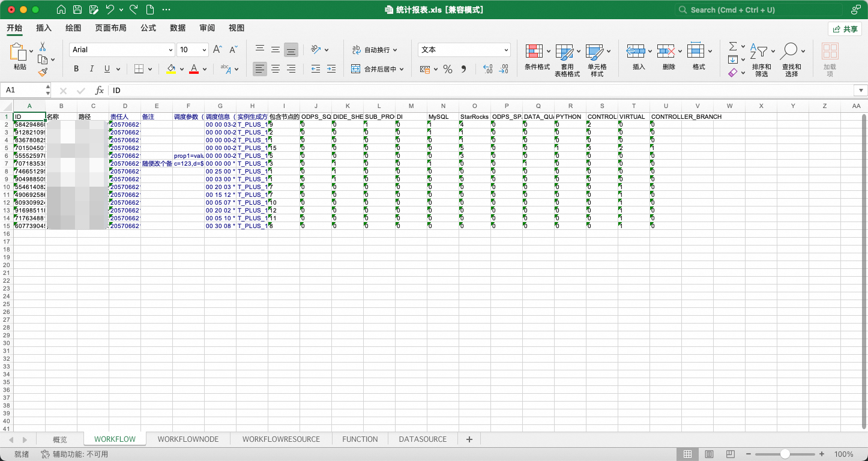Viewport: 868px width, 461px height.
Task: Toggle bottom vertical alignment
Action: coord(291,50)
